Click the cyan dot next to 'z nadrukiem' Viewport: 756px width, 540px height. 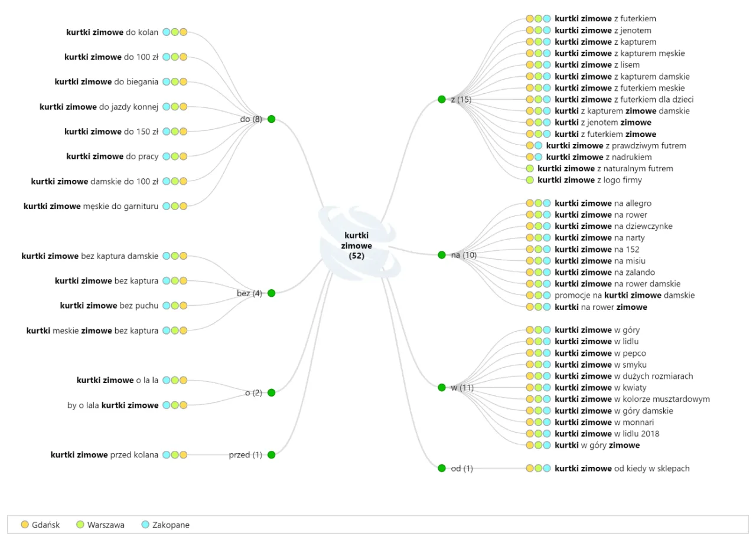pyautogui.click(x=538, y=157)
